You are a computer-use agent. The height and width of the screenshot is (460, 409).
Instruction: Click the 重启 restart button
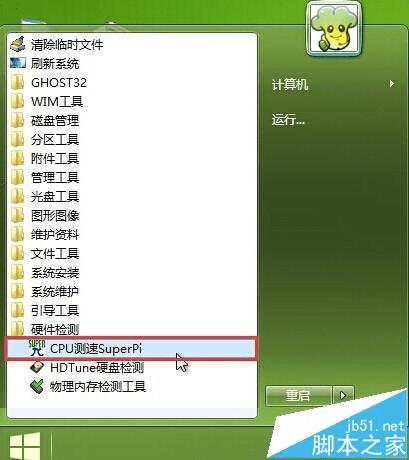point(299,395)
